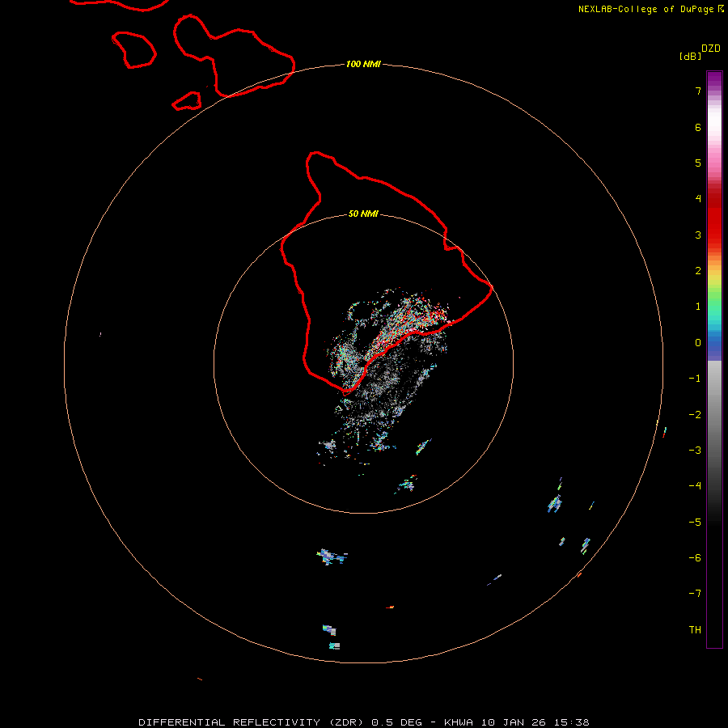Click the -4 value on the color scale
This screenshot has height=728, width=728.
(695, 486)
